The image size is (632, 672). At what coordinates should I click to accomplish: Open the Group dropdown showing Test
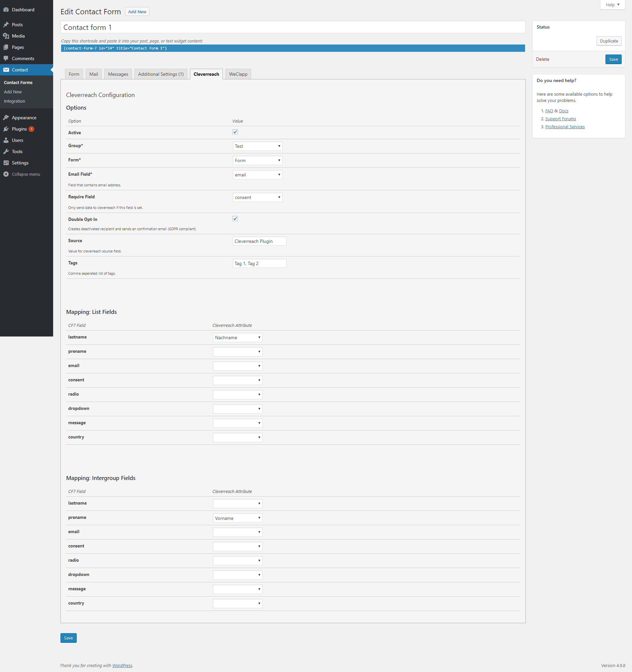point(257,146)
